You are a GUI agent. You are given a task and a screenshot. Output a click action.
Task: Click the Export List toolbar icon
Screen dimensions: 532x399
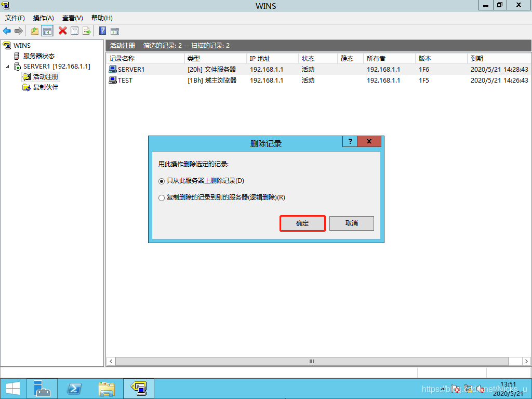pos(87,31)
